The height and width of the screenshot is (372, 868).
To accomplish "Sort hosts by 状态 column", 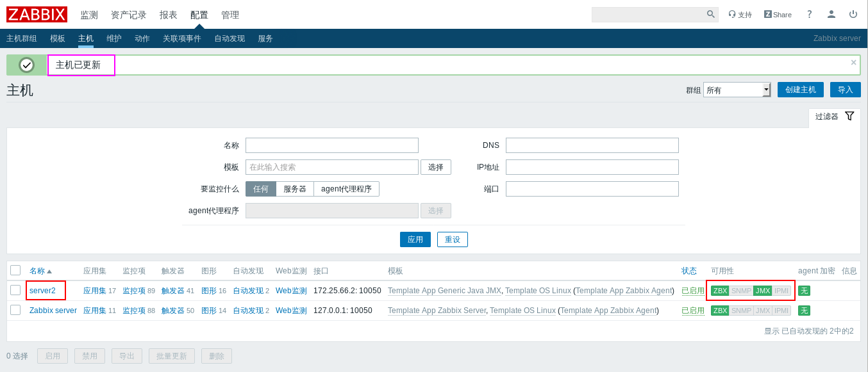I will tap(689, 271).
